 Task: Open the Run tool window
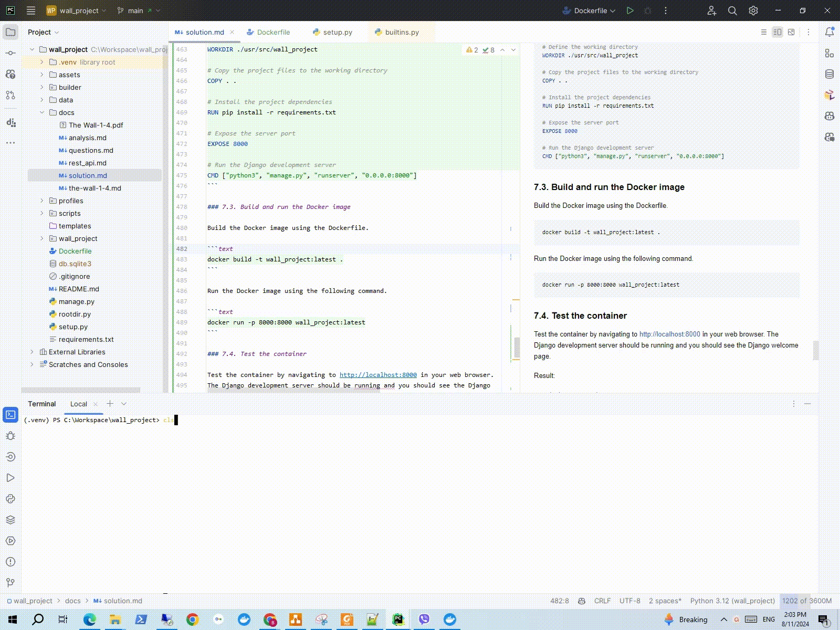tap(10, 478)
